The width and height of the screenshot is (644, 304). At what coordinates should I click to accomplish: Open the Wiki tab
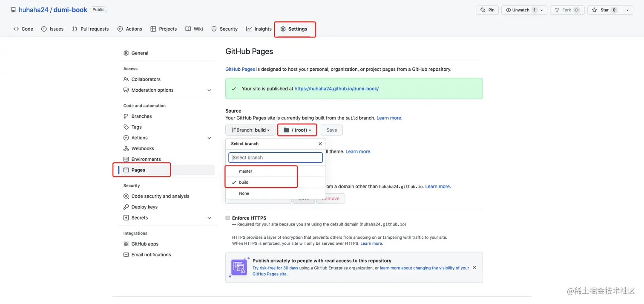coord(194,29)
